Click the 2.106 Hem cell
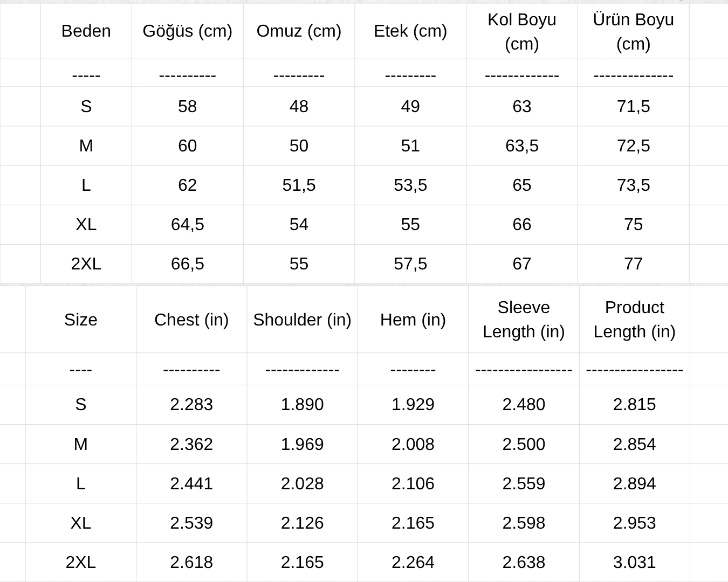The image size is (728, 582). click(x=413, y=483)
